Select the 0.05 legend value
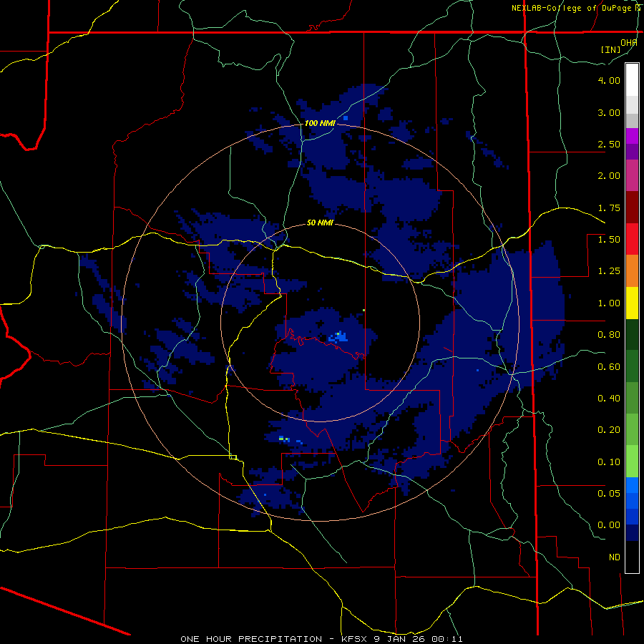This screenshot has height=644, width=644. tap(609, 493)
